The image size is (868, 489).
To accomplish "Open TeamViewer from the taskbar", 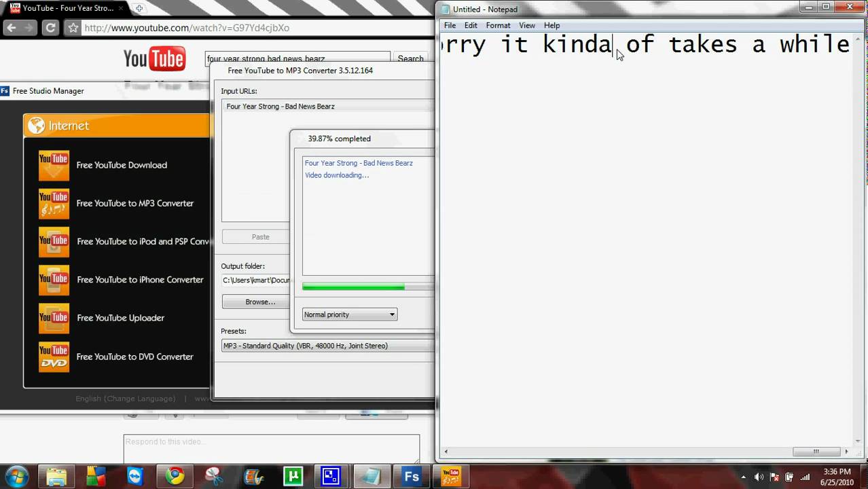I will tap(136, 475).
